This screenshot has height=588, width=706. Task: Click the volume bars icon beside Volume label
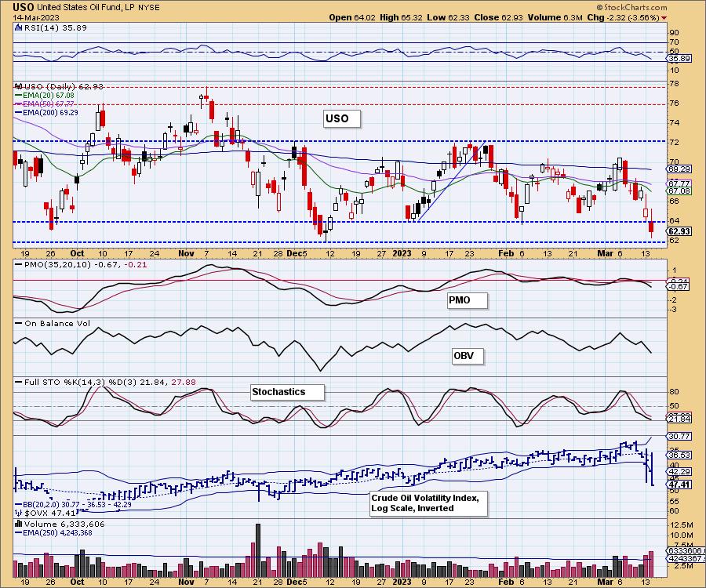point(19,524)
